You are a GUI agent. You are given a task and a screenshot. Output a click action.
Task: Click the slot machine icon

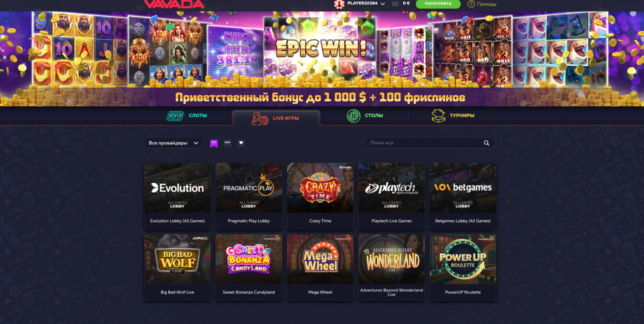coord(175,116)
